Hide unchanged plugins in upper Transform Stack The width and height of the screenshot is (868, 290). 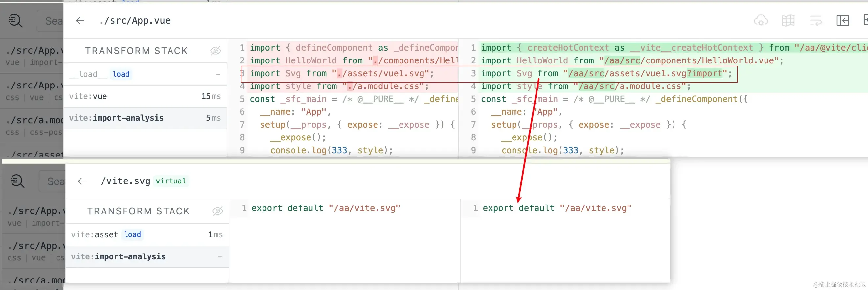coord(216,51)
